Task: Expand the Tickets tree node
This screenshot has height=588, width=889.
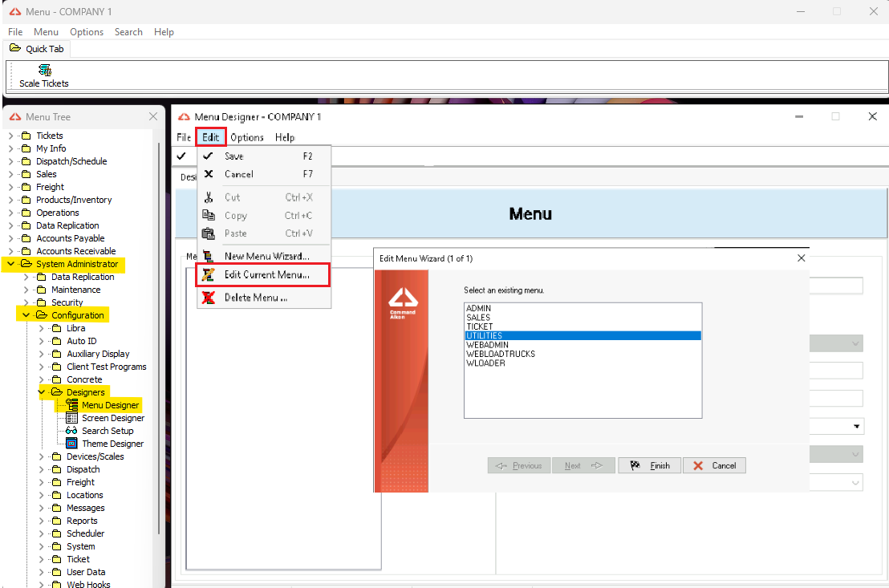Action: click(10, 136)
